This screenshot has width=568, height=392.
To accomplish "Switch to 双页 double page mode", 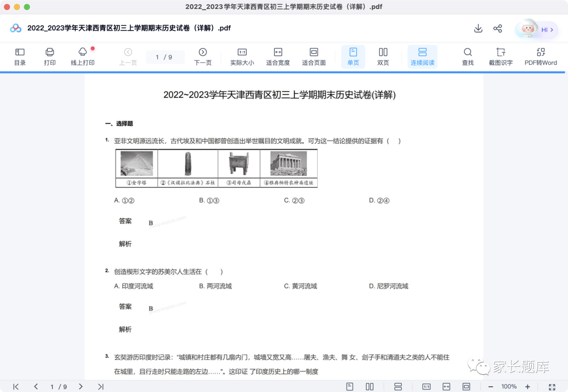I will coord(383,57).
